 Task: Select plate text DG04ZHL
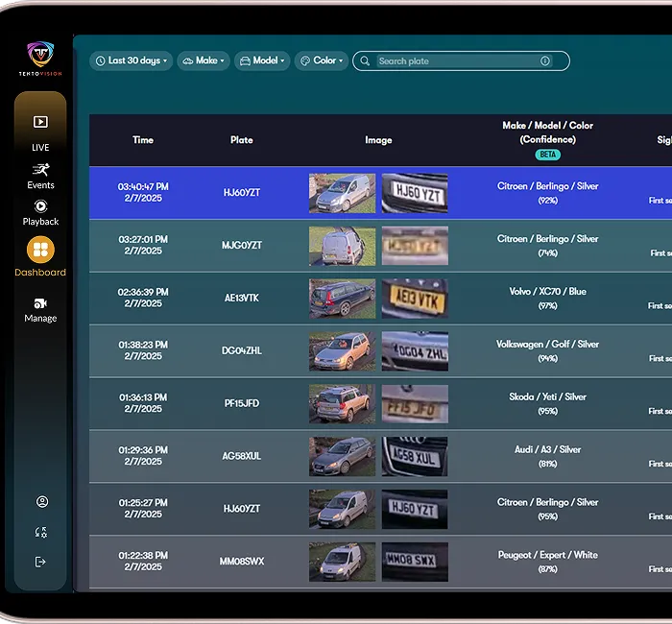click(x=242, y=350)
